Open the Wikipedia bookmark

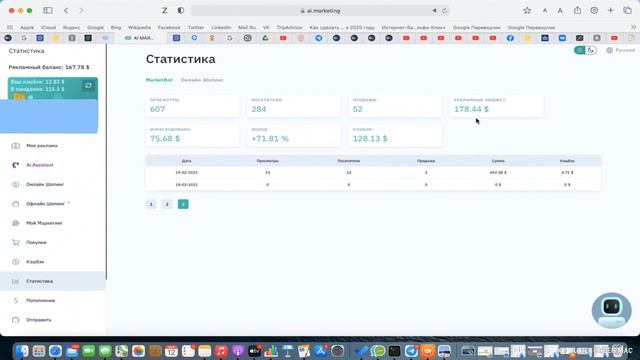pyautogui.click(x=139, y=27)
